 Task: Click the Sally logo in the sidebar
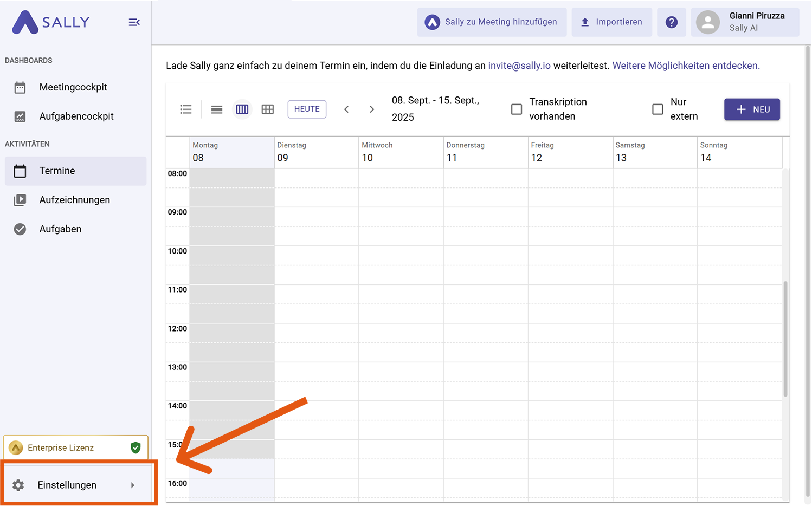[x=50, y=22]
